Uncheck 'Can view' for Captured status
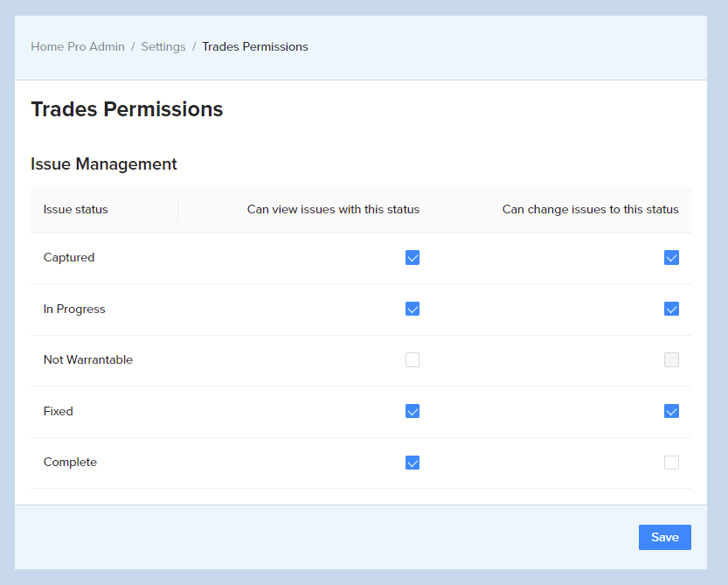This screenshot has height=585, width=728. point(412,257)
